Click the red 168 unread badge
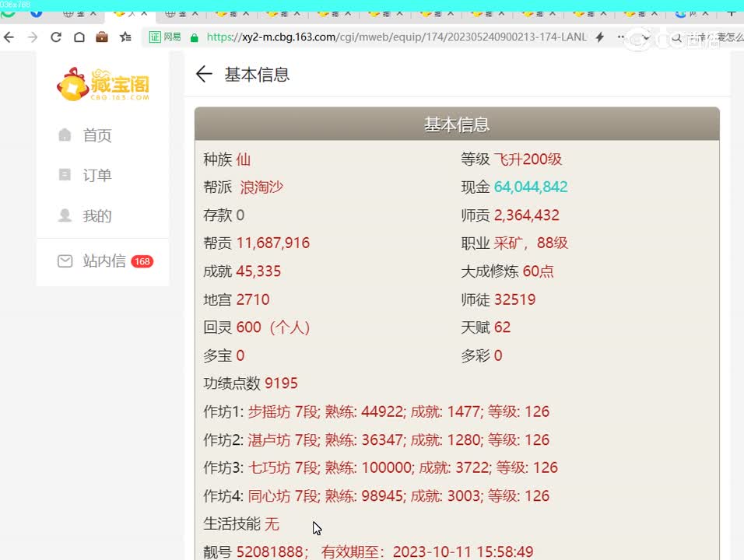Screen dimensions: 744x560 [142, 262]
